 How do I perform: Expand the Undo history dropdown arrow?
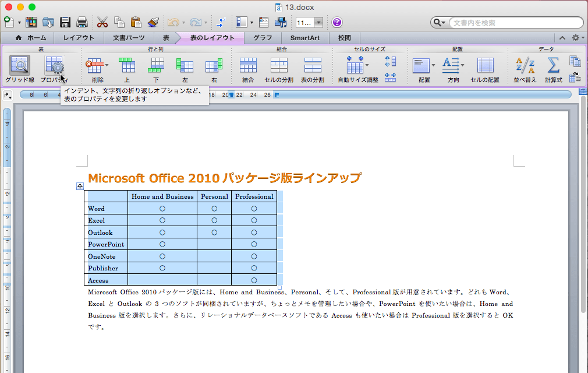(183, 23)
